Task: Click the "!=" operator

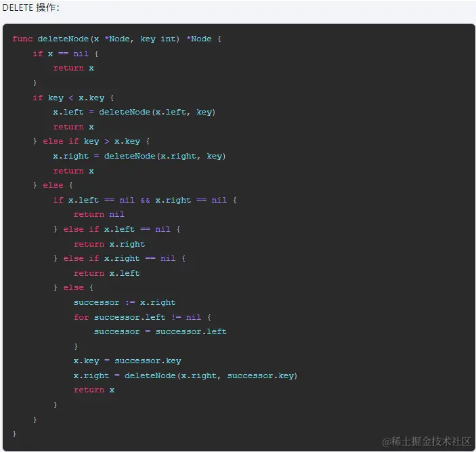Action: click(x=176, y=317)
